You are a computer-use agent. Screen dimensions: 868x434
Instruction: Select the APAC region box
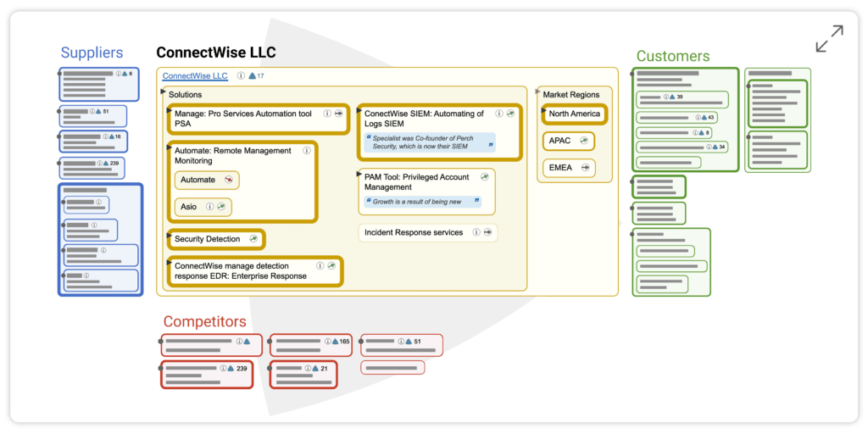569,141
